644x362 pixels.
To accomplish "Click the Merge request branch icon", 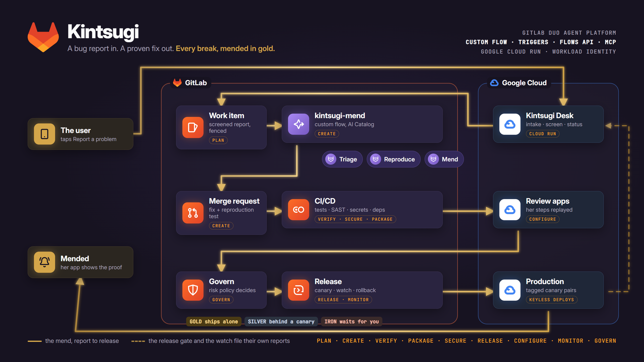I will pyautogui.click(x=193, y=213).
